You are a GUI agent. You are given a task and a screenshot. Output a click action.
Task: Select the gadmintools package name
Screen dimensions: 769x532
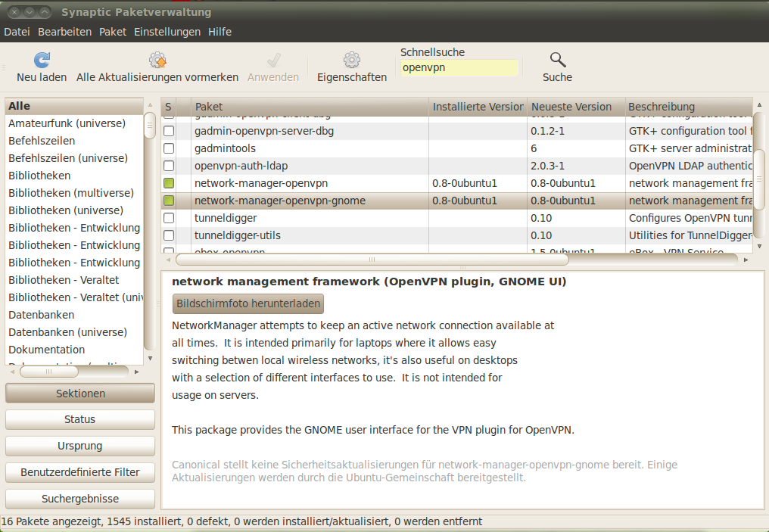click(x=225, y=148)
